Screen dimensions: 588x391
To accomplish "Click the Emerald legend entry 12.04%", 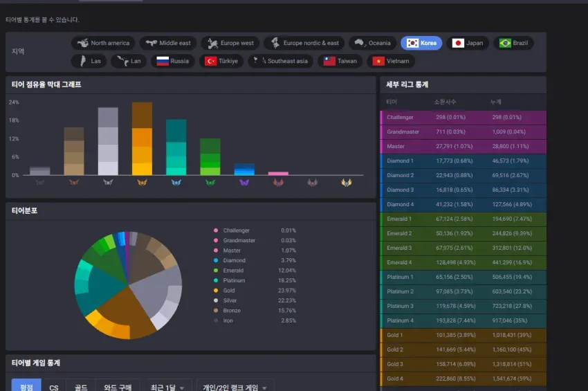I will (255, 271).
